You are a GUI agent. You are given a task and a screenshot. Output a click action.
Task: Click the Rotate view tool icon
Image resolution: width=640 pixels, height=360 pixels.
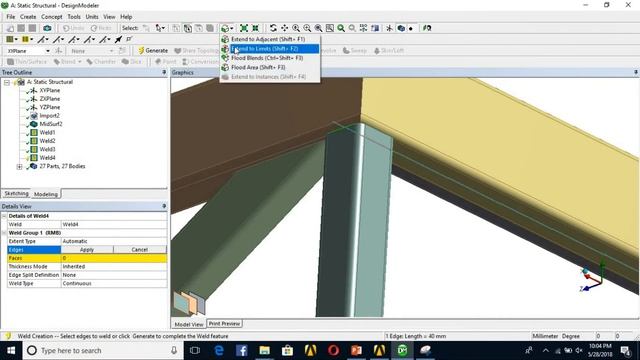[x=273, y=28]
